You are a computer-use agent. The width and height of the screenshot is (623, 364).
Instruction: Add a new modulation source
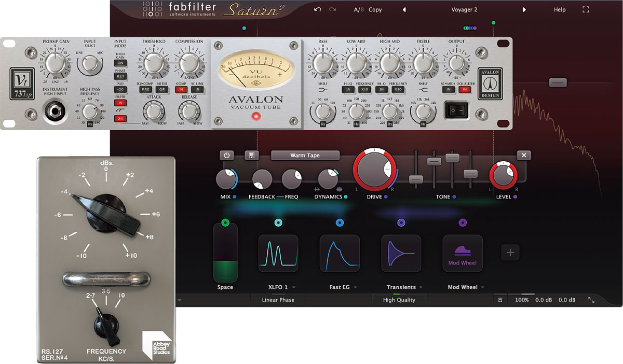(510, 253)
